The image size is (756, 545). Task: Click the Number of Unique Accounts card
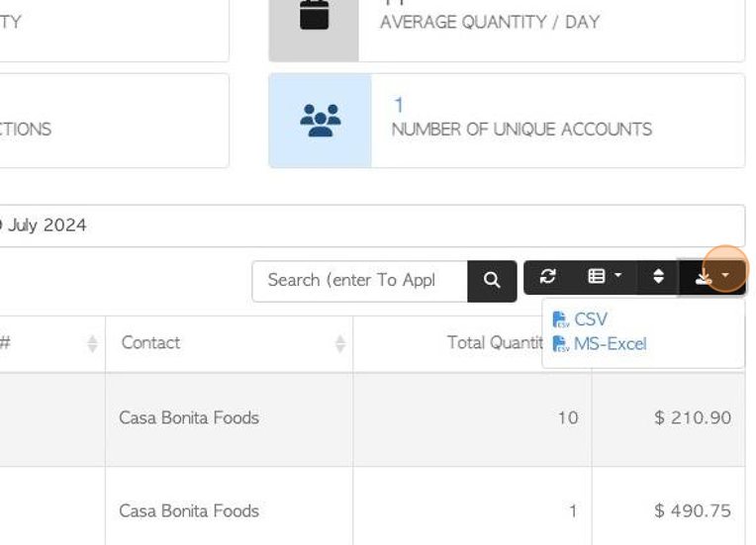tap(521, 121)
